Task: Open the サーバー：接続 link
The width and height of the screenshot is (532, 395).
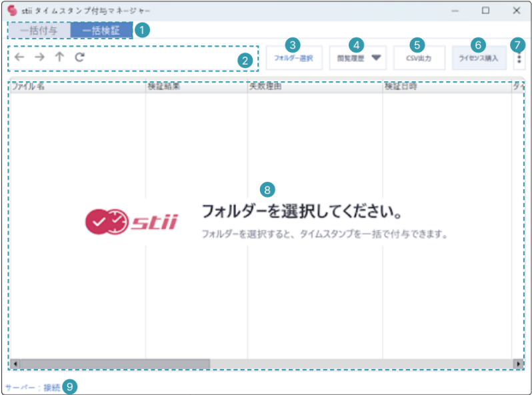Action: [32, 387]
